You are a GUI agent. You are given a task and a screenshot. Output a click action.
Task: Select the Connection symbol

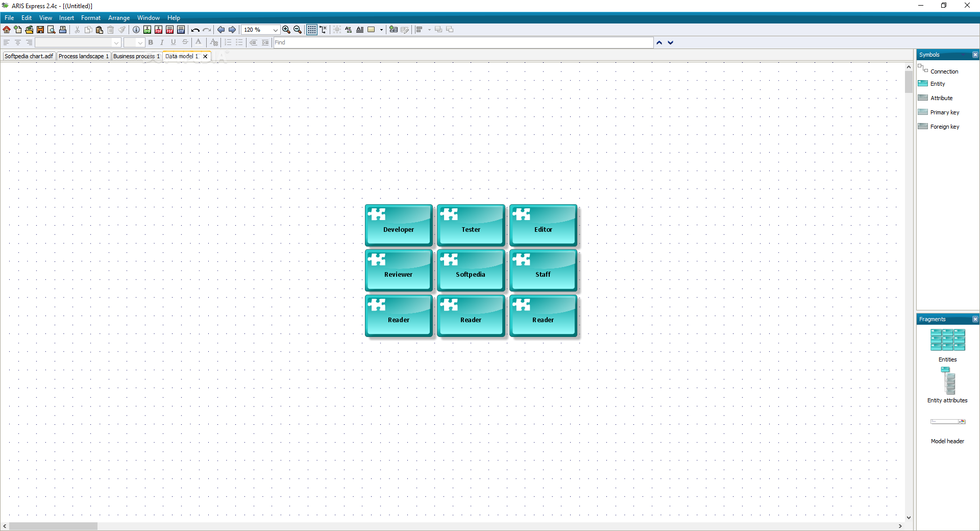tap(938, 70)
